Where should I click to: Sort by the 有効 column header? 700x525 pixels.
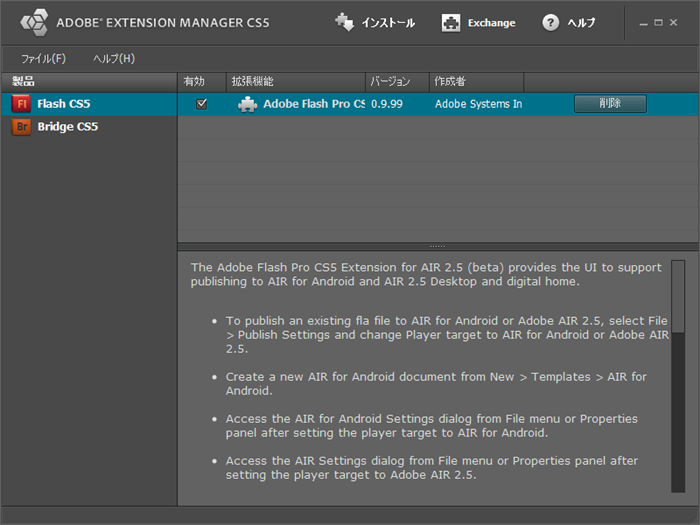coord(202,82)
